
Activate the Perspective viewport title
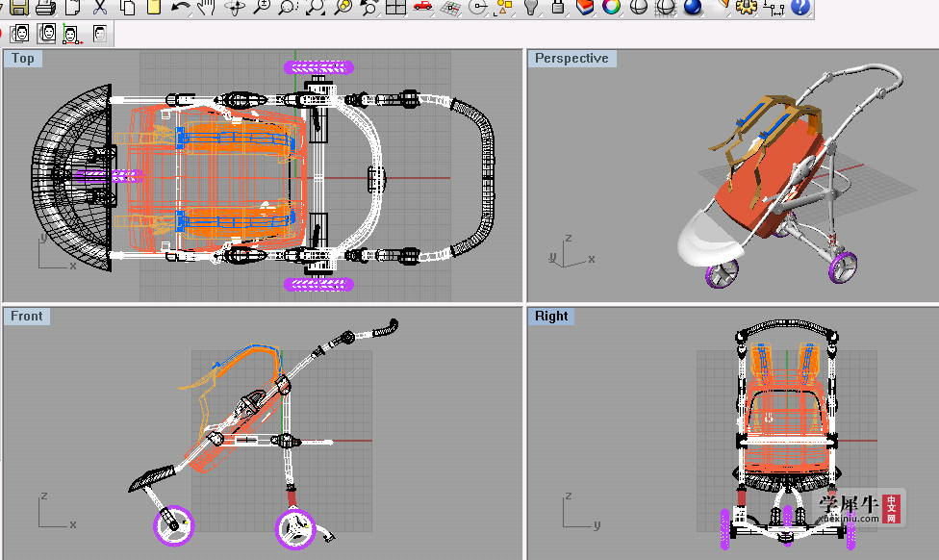click(571, 58)
